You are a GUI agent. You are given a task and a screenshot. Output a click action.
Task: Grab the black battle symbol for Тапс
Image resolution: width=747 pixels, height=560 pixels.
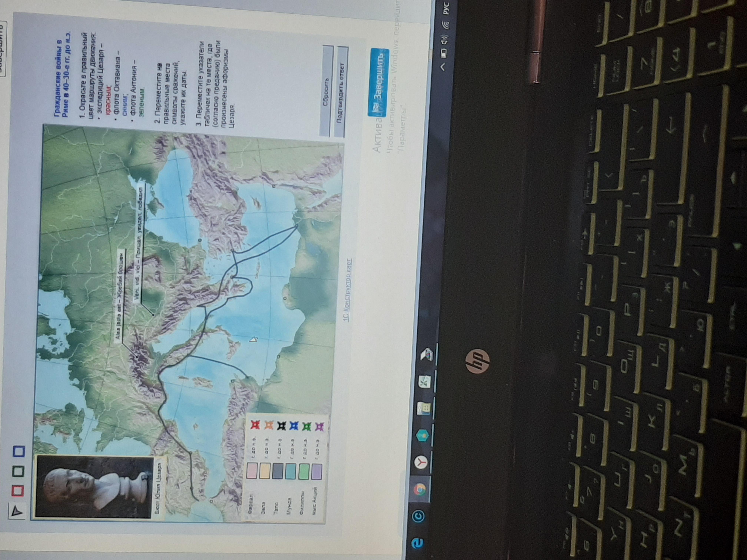[281, 426]
